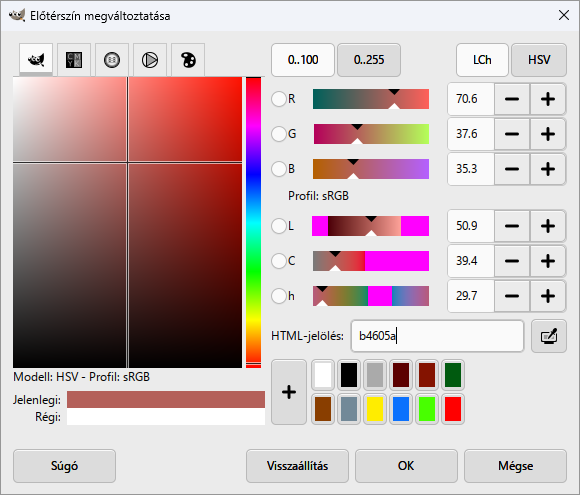Decrease the B value with minus
The width and height of the screenshot is (580, 495).
click(x=512, y=169)
